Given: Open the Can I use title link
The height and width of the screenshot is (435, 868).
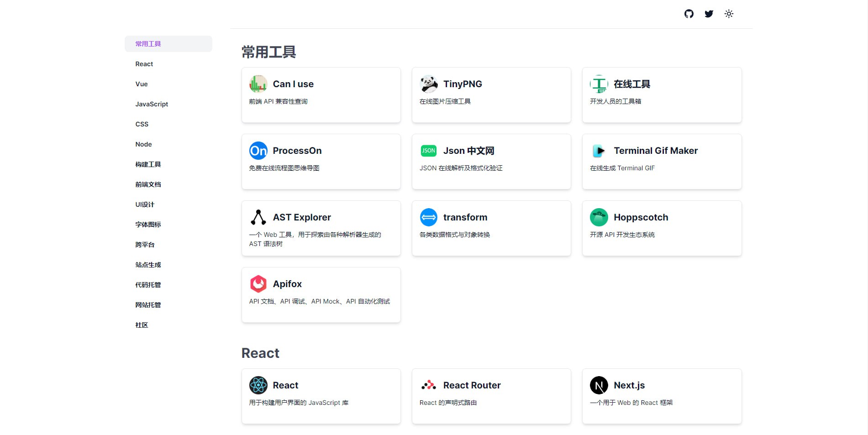Looking at the screenshot, I should (293, 84).
